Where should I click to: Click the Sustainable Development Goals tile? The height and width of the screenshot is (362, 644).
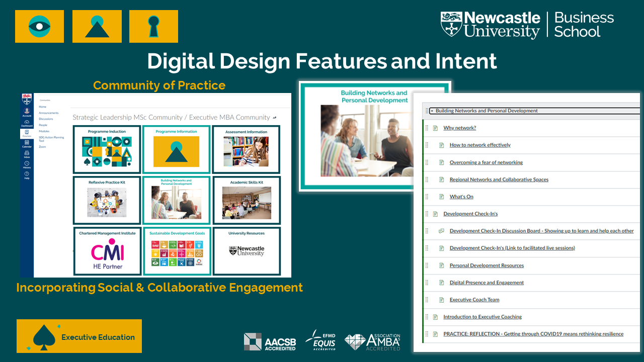tap(177, 251)
